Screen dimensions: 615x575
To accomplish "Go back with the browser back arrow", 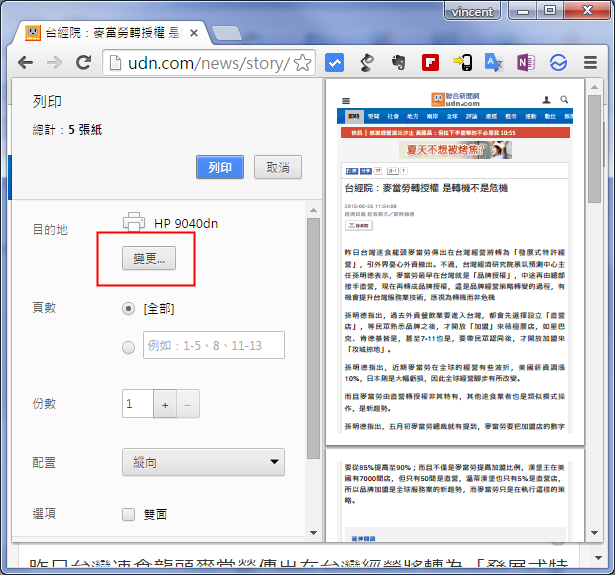I will click(25, 63).
